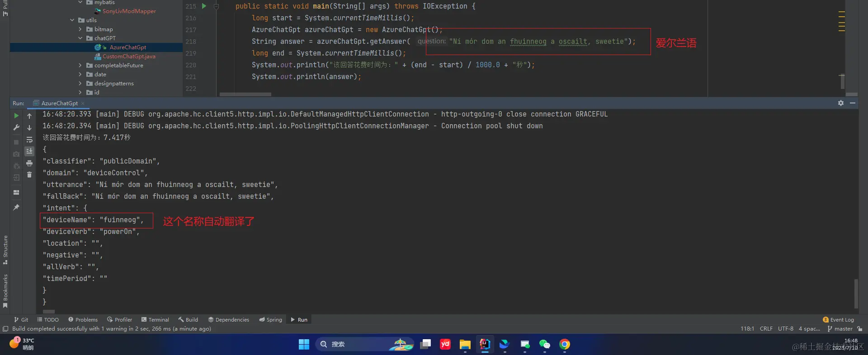
Task: Open the Event Log
Action: pos(838,320)
